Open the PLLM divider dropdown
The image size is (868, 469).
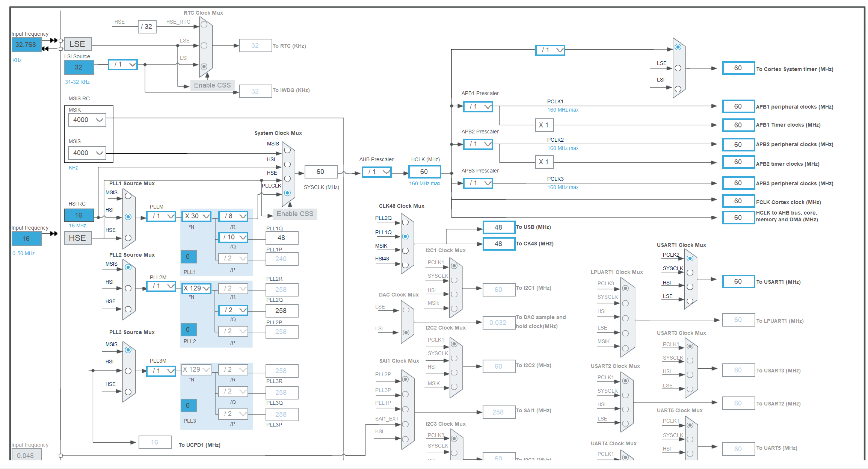pyautogui.click(x=161, y=216)
